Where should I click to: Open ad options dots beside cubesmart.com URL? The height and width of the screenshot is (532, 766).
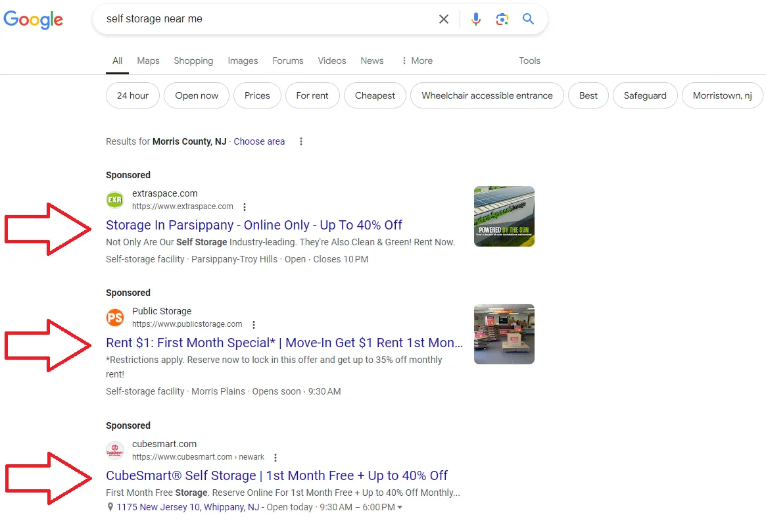275,458
